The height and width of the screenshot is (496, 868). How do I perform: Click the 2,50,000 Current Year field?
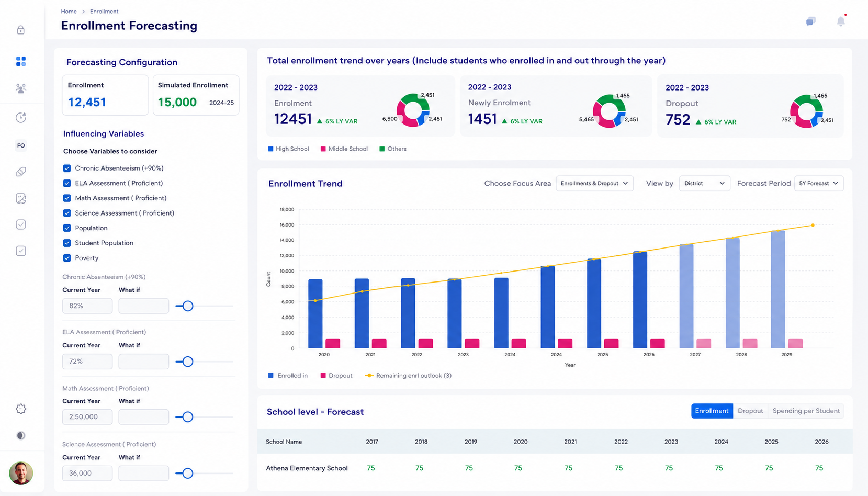pyautogui.click(x=87, y=417)
